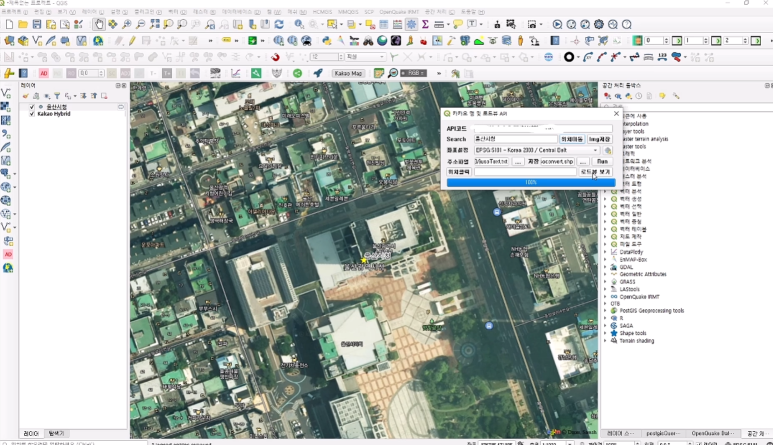Click the binoculars plugin icon
This screenshot has width=773, height=445.
coord(368,41)
